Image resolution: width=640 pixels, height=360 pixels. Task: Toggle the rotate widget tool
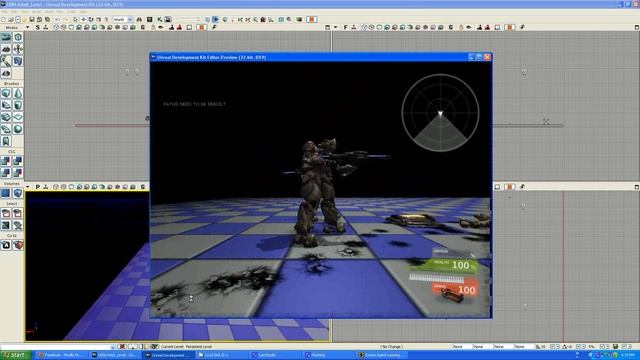pyautogui.click(x=91, y=20)
